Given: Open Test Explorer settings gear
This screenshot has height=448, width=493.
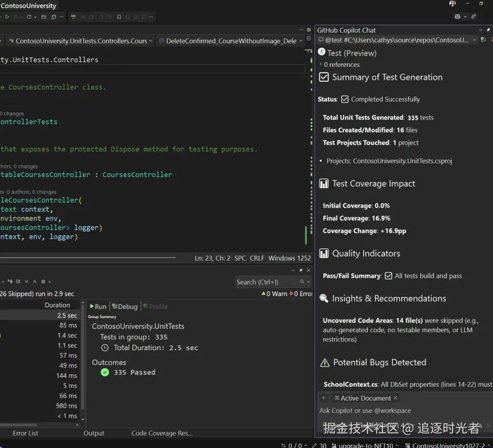Looking at the screenshot, I should 43,281.
